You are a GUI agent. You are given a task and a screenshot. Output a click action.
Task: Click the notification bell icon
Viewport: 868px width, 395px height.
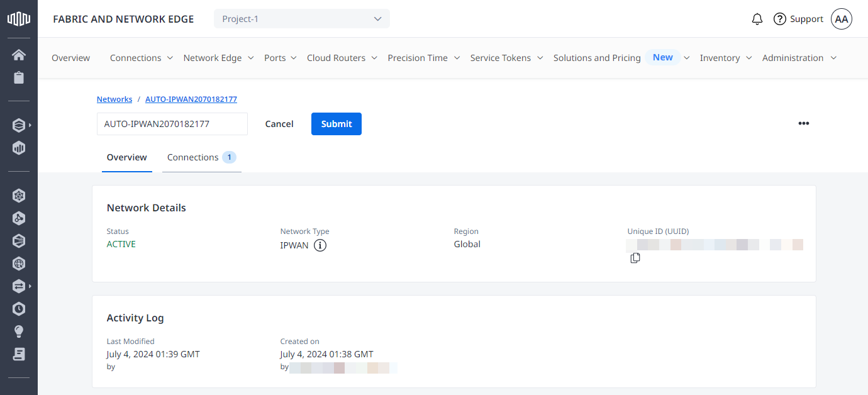757,19
